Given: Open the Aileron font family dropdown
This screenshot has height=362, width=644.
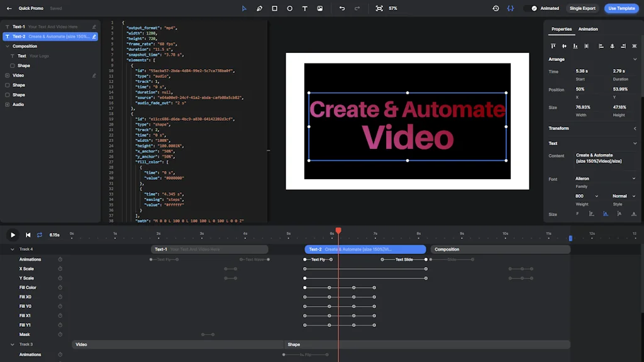Looking at the screenshot, I should tap(604, 178).
